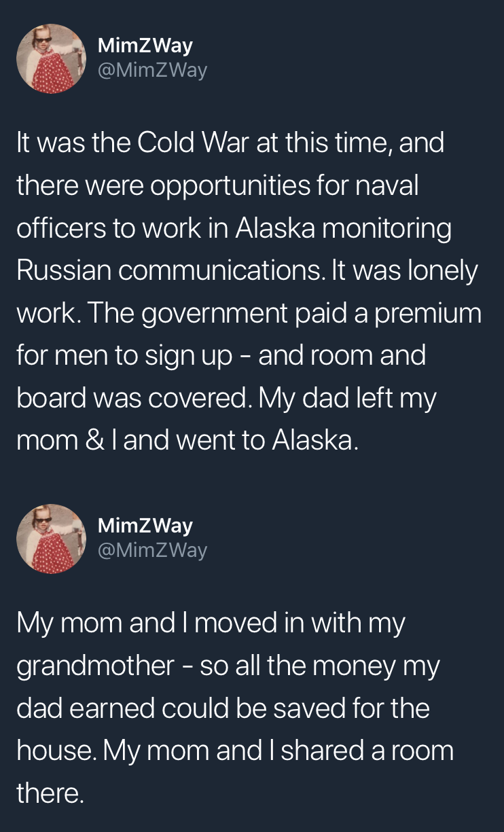Viewport: 504px width, 832px height.
Task: Open the avatar on the Cold War tweet
Action: 52,58
